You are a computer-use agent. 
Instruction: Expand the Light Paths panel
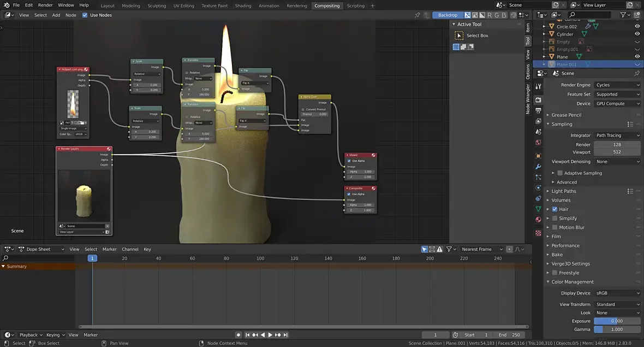(563, 191)
